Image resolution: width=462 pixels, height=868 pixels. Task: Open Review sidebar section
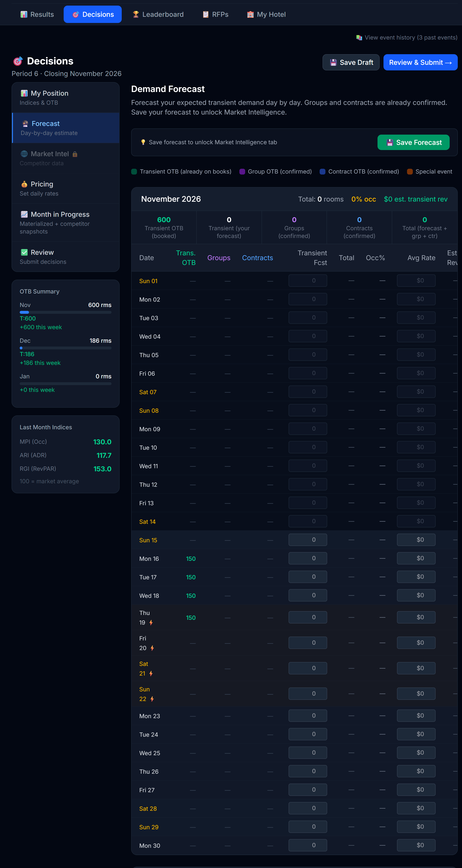66,257
